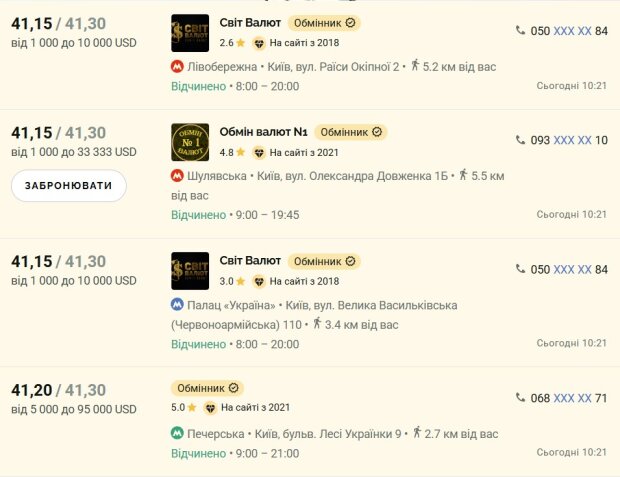The height and width of the screenshot is (477, 620).
Task: Click the phone icon next to 093 number
Action: pyautogui.click(x=520, y=140)
